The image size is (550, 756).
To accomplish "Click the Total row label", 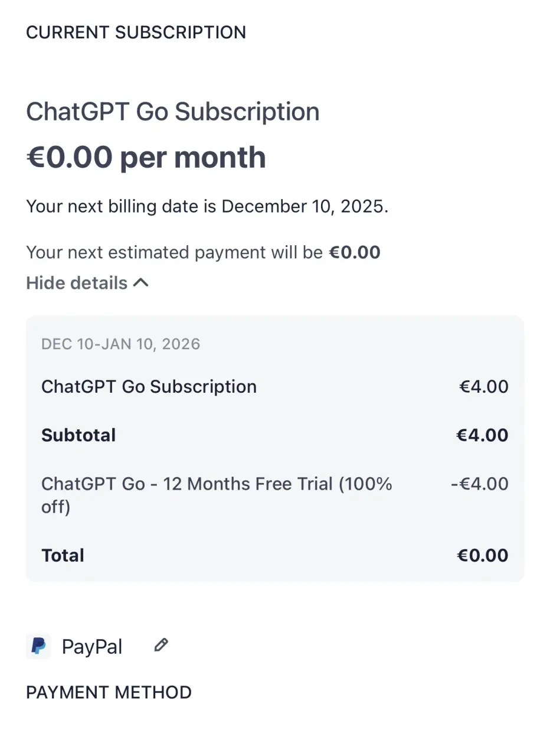I will coord(63,556).
